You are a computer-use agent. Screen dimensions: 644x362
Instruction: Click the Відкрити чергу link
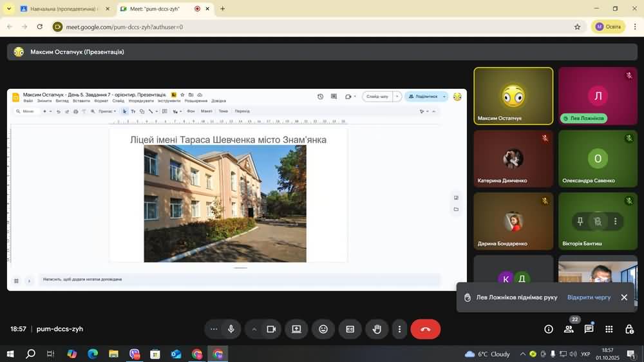[589, 298]
